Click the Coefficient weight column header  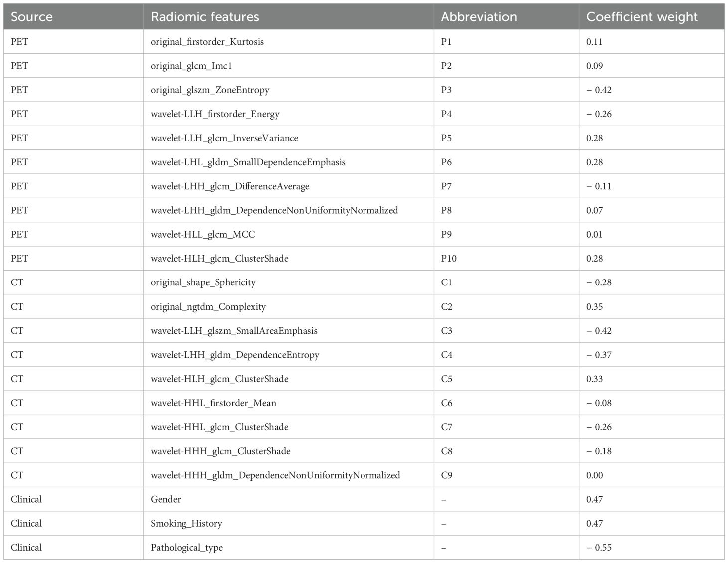click(642, 17)
